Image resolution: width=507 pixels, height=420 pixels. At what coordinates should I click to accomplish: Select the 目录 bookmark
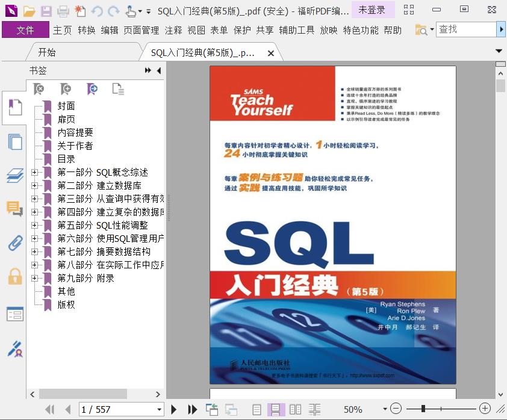66,159
